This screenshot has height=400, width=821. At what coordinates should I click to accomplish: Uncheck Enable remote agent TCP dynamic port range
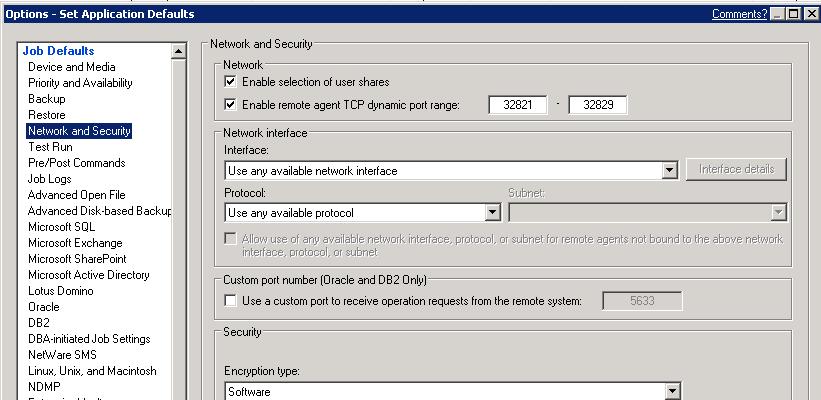point(230,104)
